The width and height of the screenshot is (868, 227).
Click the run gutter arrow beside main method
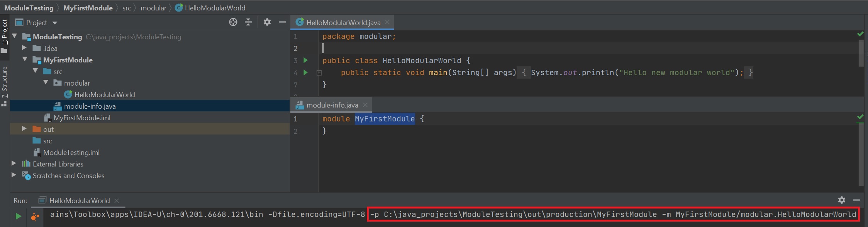pyautogui.click(x=305, y=72)
